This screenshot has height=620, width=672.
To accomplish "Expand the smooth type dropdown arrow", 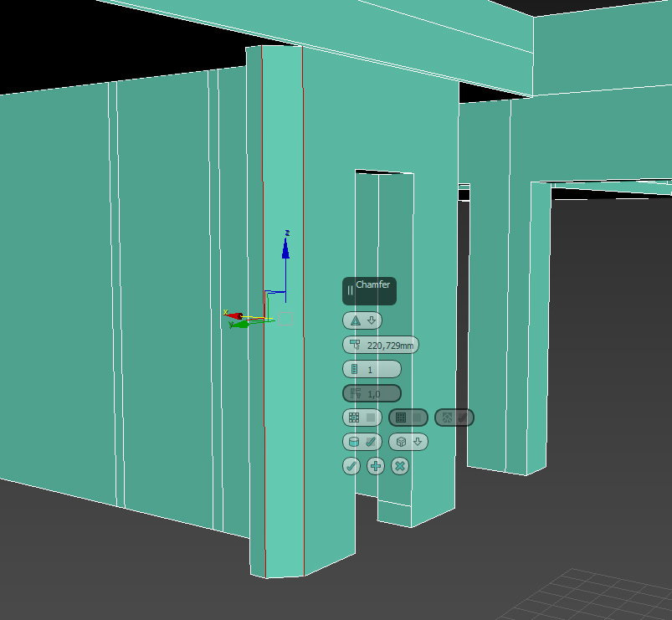I will [418, 441].
